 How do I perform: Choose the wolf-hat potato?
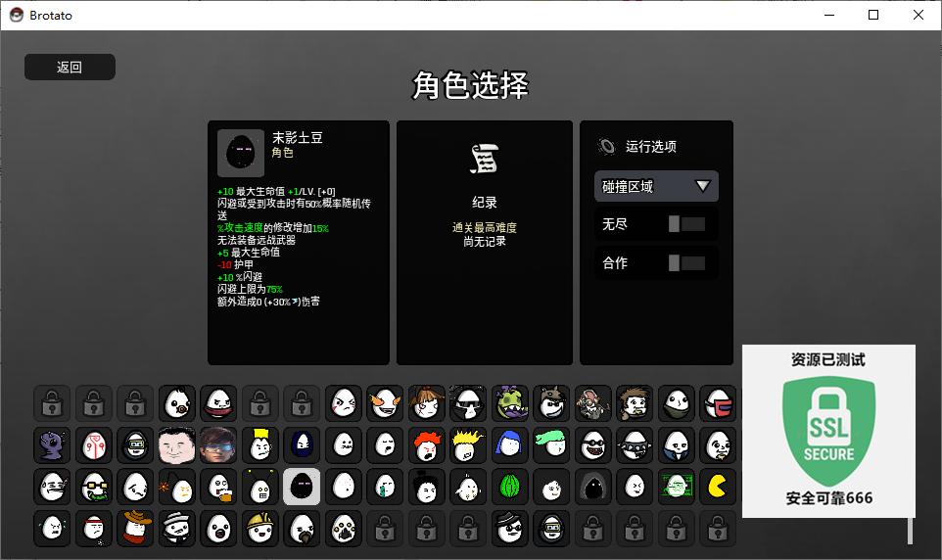coord(551,403)
